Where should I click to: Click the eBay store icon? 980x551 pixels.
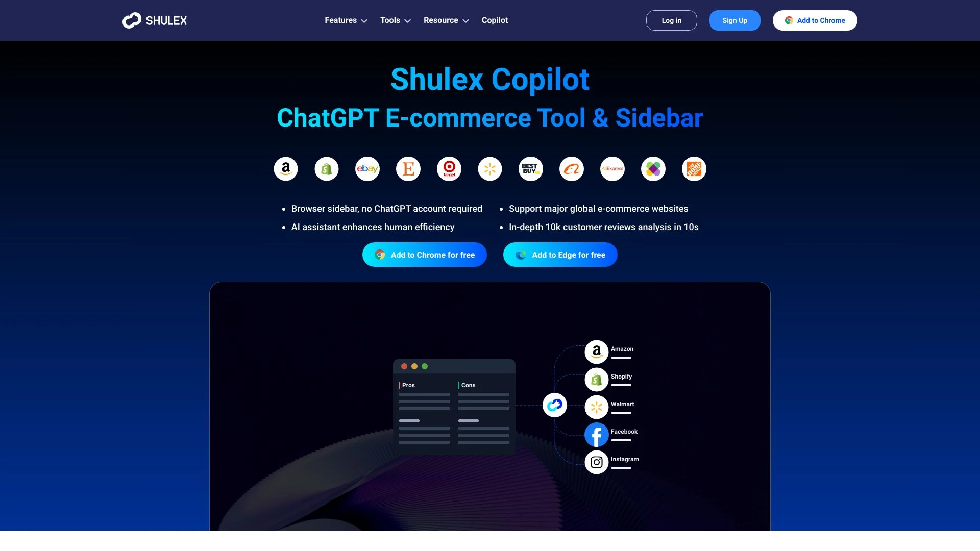coord(367,168)
